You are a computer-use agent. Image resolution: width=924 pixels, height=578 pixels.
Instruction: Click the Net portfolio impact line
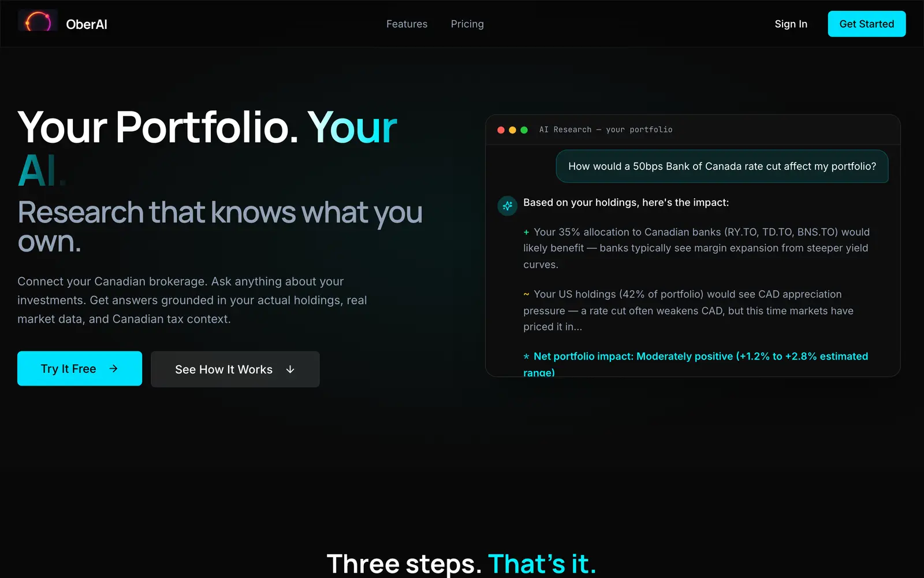696,364
